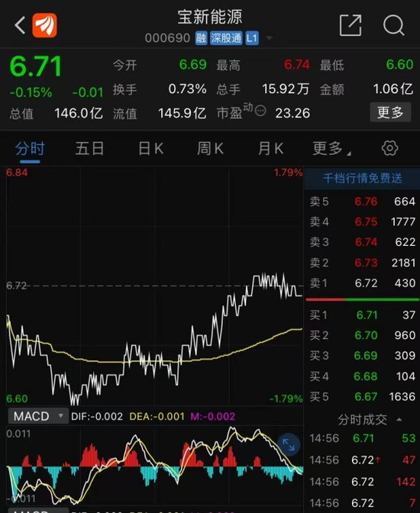The width and height of the screenshot is (420, 513).
Task: Tap the -0.15% change percentage
Action: [x=31, y=92]
